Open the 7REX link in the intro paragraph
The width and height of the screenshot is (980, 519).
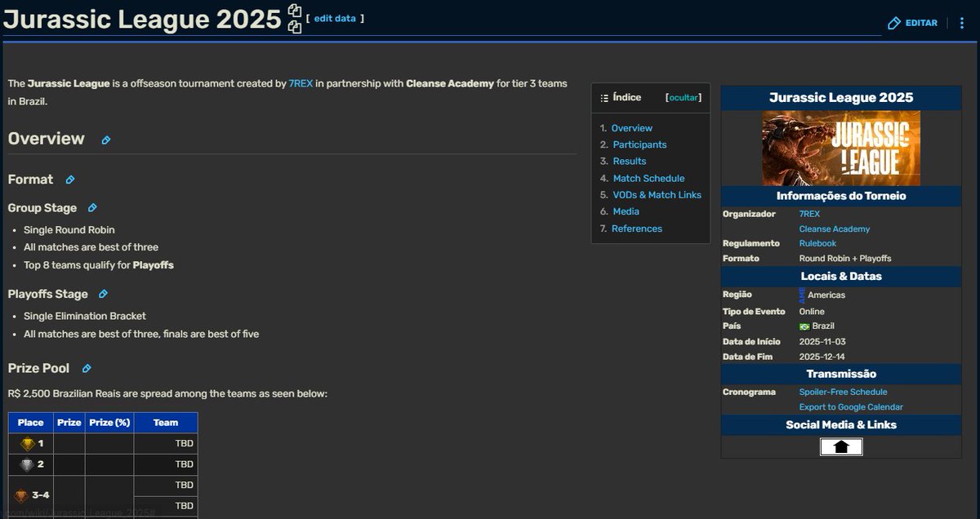pyautogui.click(x=301, y=84)
